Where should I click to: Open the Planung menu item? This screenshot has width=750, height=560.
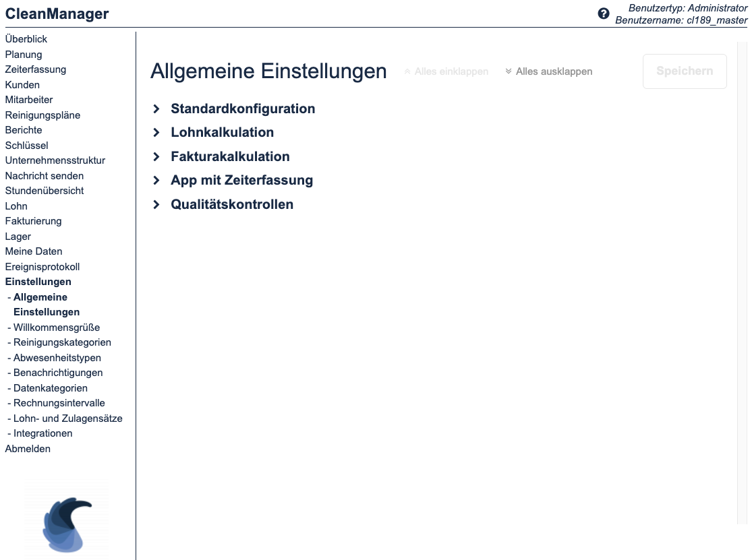tap(24, 54)
